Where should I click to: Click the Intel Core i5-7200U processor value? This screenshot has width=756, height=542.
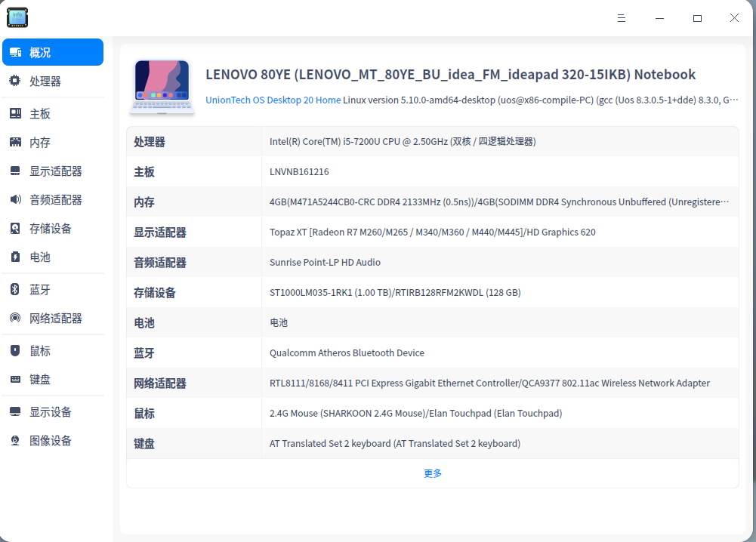click(403, 142)
